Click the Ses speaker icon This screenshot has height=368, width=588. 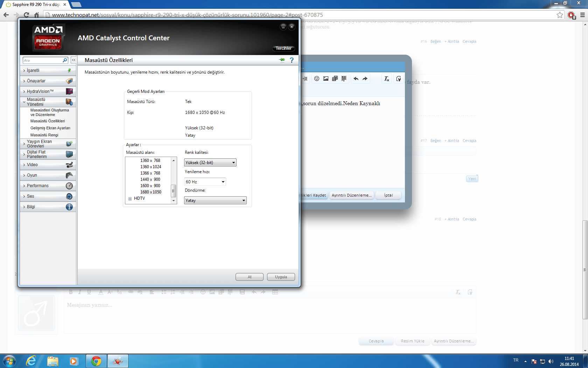69,196
